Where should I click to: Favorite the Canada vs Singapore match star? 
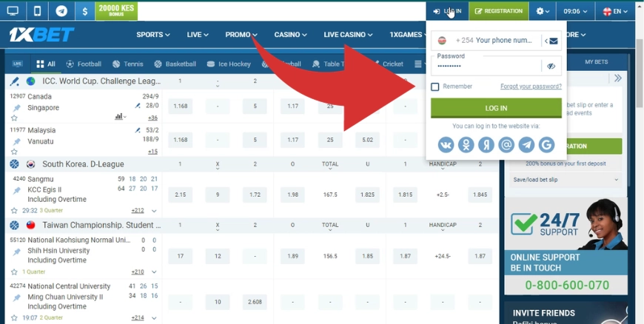(14, 118)
